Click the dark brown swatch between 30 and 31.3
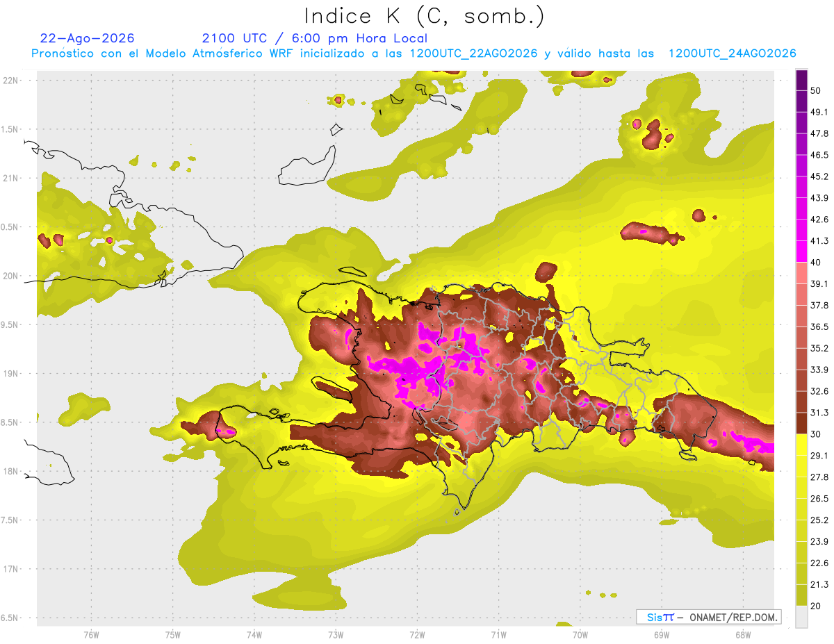Viewport: 834px width, 644px height. [x=801, y=423]
